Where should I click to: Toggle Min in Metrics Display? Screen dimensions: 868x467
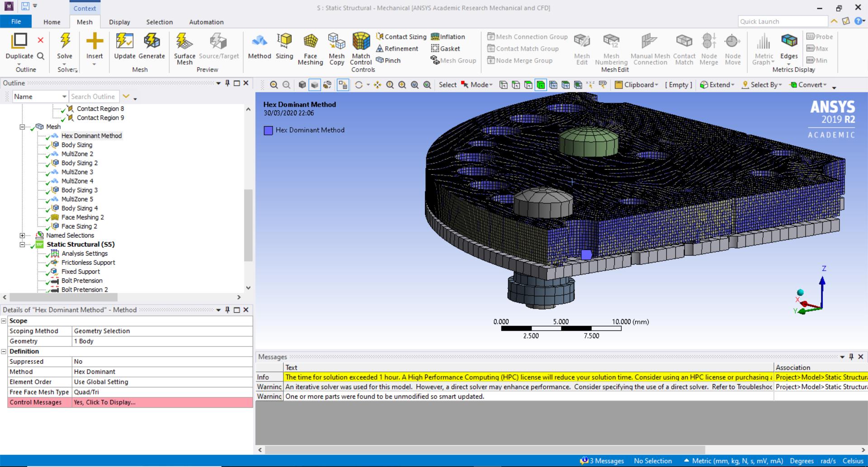click(x=817, y=60)
